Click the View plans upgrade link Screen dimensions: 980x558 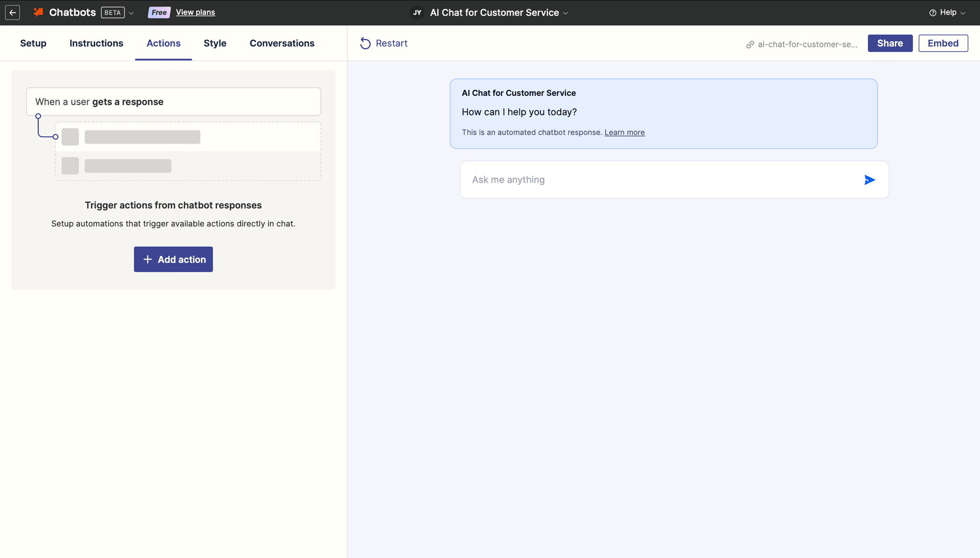tap(195, 12)
